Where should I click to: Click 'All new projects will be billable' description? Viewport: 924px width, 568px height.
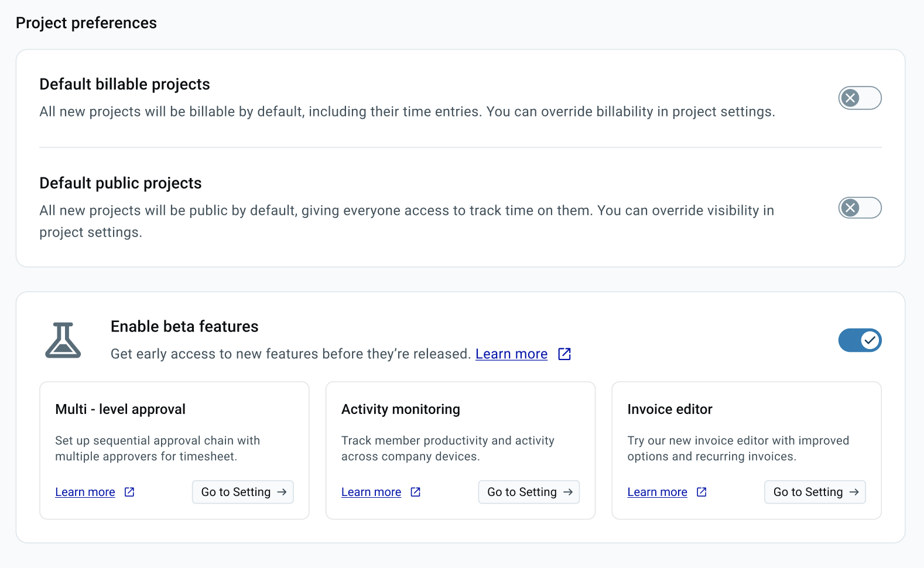(x=407, y=112)
